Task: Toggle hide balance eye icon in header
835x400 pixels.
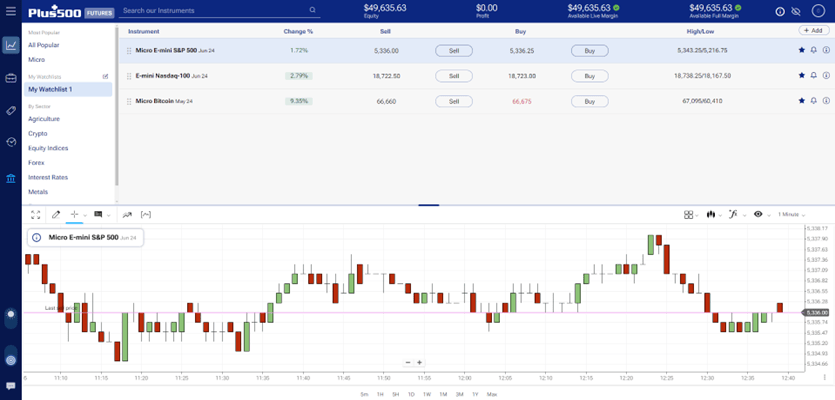Action: [x=795, y=11]
